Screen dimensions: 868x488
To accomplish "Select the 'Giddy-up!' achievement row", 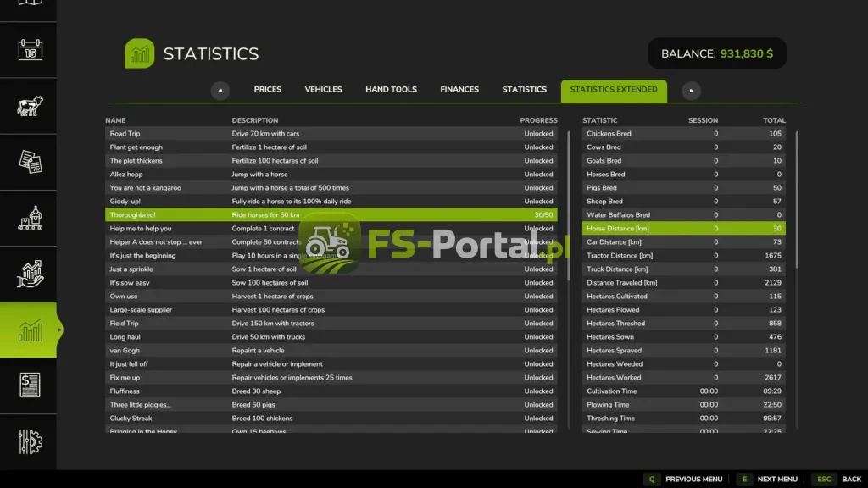I will pyautogui.click(x=331, y=202).
